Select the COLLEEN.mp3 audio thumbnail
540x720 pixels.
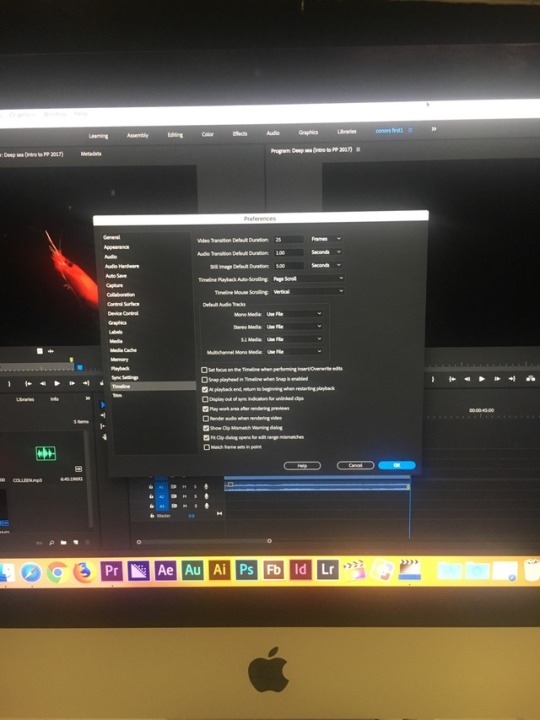coord(45,453)
